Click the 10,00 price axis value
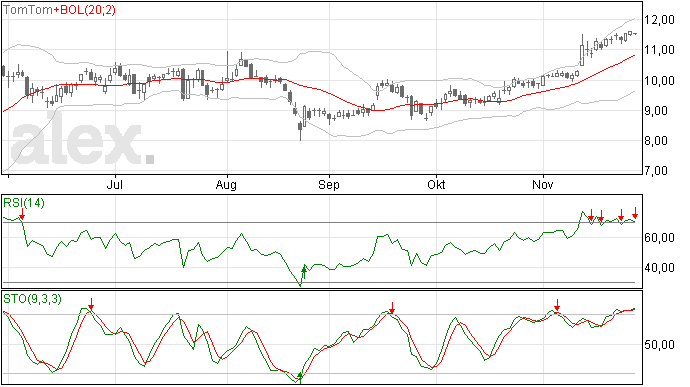690x387 pixels. (659, 81)
